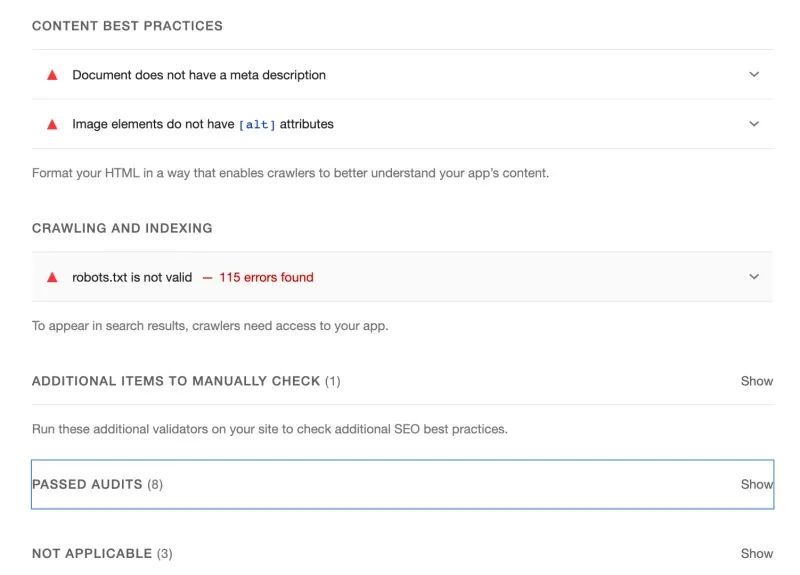Show the Not Applicable audits
800x575 pixels.
(757, 554)
